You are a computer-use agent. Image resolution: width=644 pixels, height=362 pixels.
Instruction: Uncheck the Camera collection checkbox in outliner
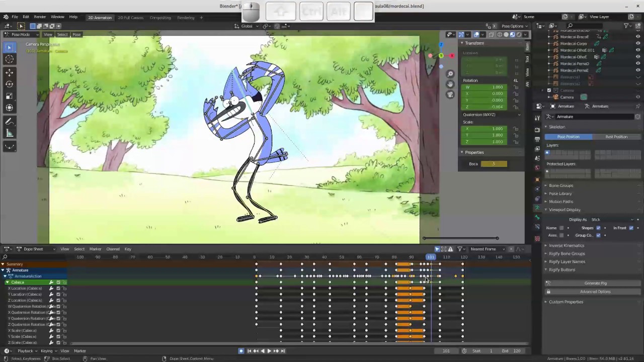tap(549, 90)
